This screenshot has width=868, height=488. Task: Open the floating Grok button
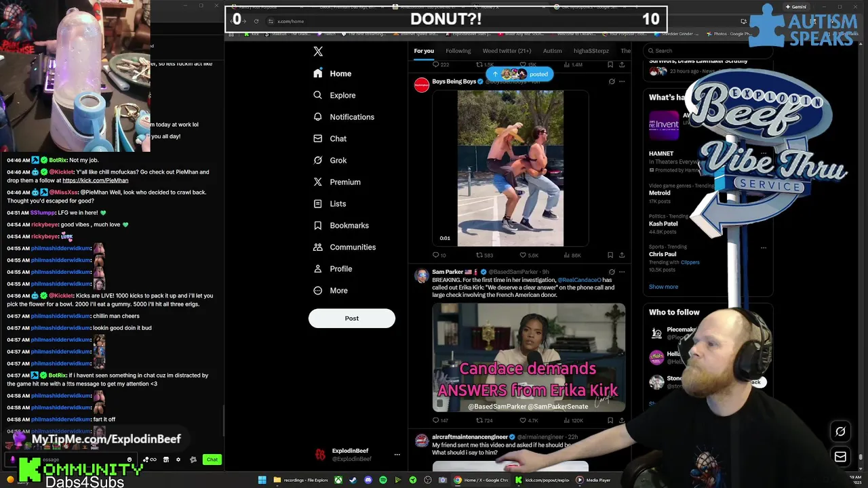840,432
